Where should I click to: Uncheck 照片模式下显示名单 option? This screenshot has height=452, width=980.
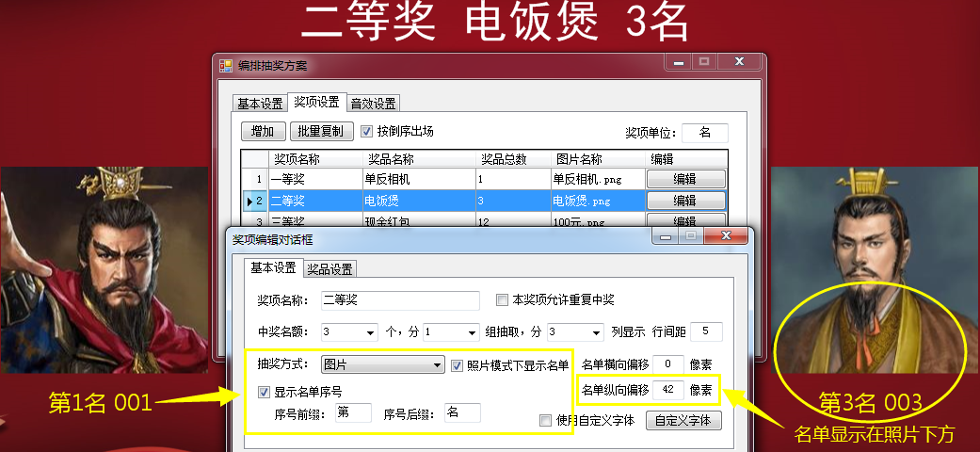click(458, 365)
